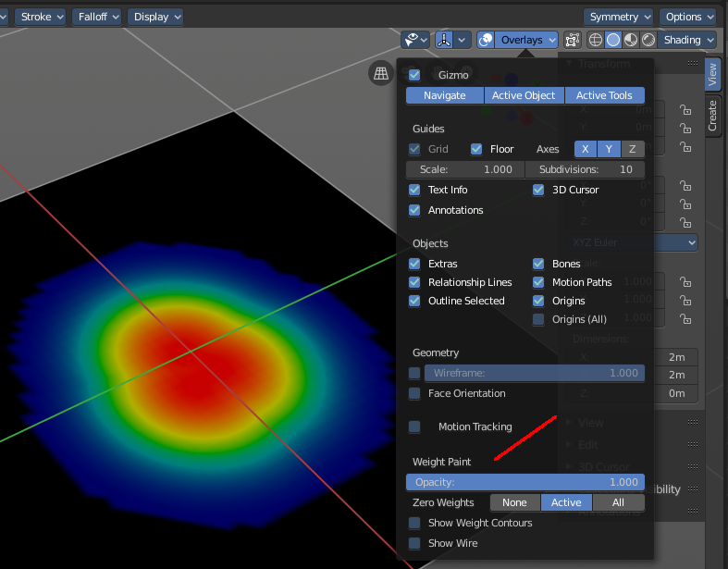Uncheck the Text Info checkbox
Viewport: 728px width, 569px height.
[414, 190]
